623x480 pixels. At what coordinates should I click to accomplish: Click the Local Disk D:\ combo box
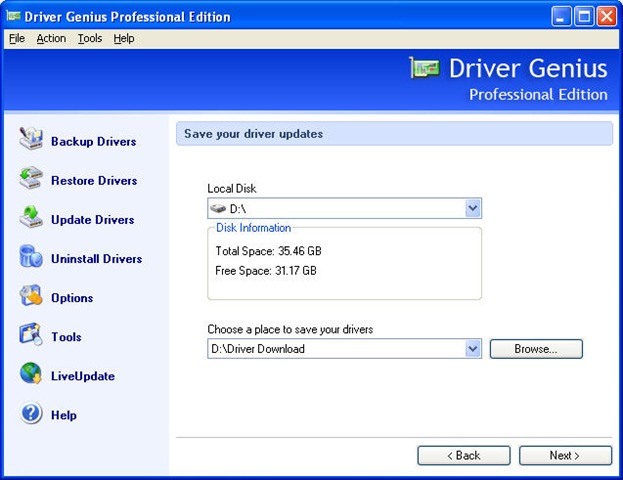[344, 208]
